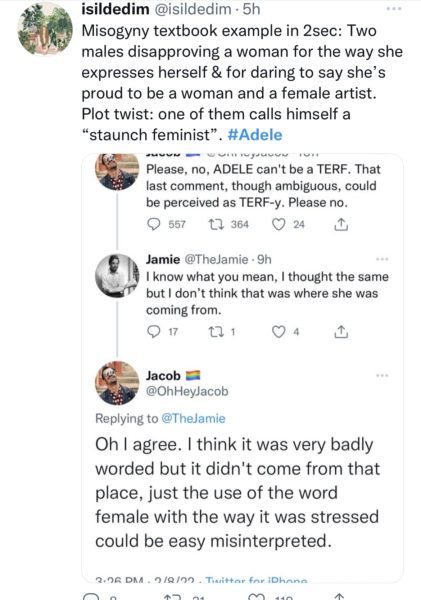421x600 pixels.
Task: Open isildedim's profile avatar
Action: point(45,29)
